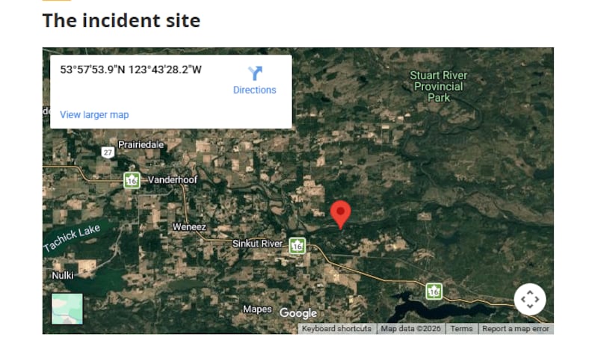Click the Highway 16 shield by the lake

[x=434, y=291]
